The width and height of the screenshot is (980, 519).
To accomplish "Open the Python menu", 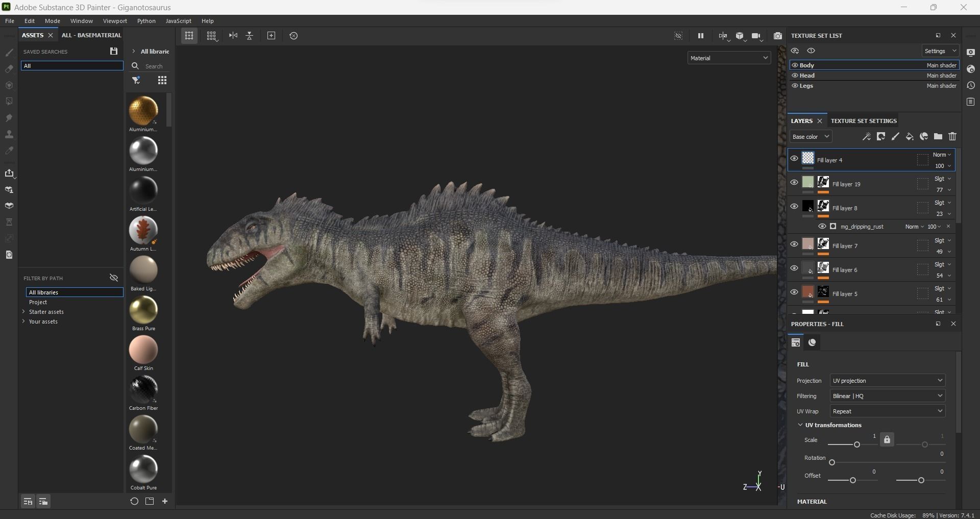I will (x=146, y=21).
